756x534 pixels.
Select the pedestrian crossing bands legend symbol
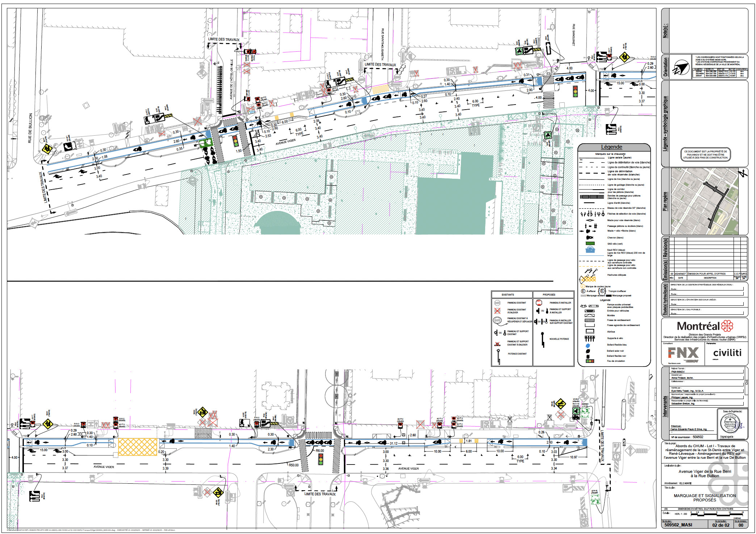pos(592,197)
